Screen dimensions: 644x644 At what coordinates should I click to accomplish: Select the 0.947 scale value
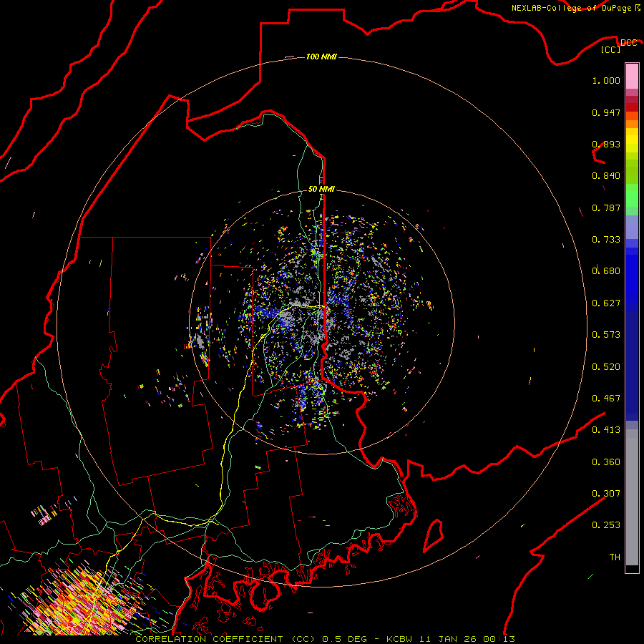pyautogui.click(x=606, y=112)
